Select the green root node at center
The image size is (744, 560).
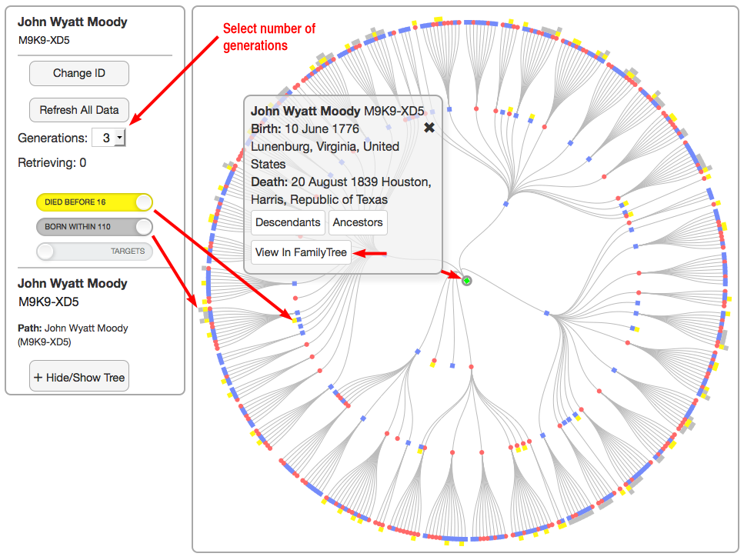(467, 281)
